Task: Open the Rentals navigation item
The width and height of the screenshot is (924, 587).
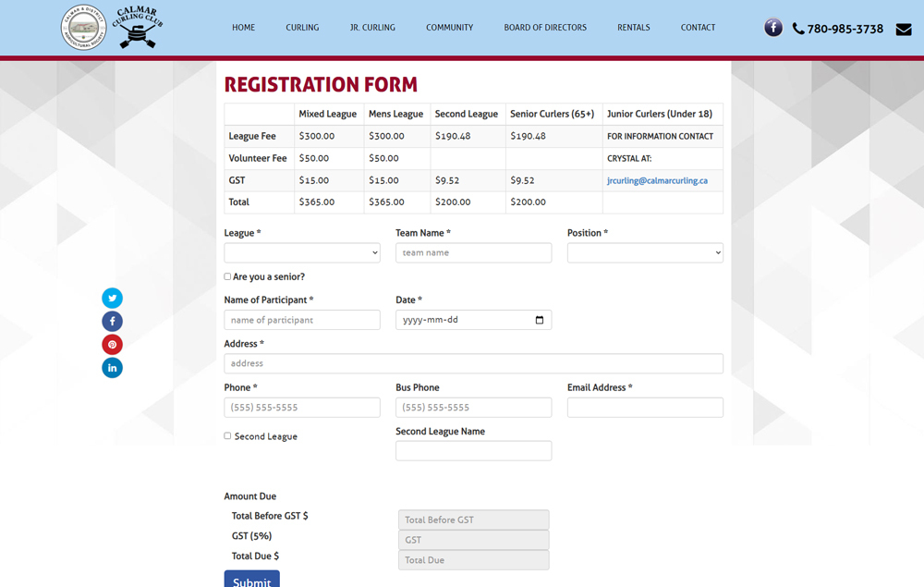Action: pyautogui.click(x=634, y=28)
